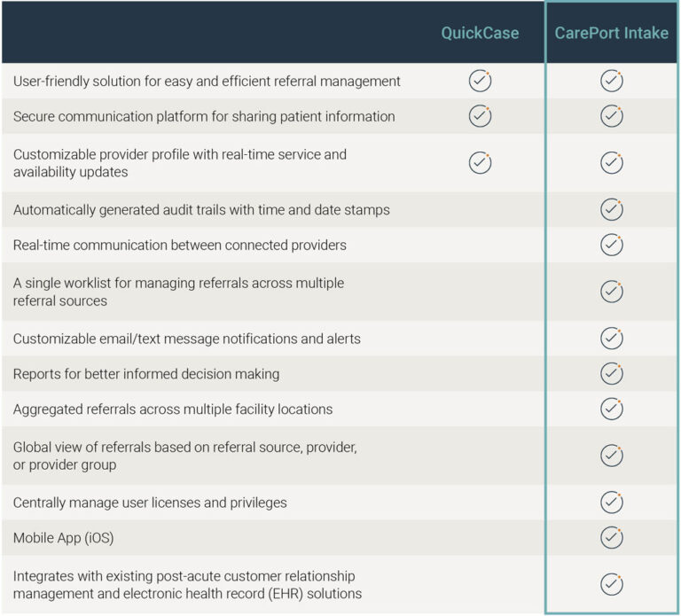Click CarePort checkmark for reports row
This screenshot has width=681, height=616.
(x=612, y=373)
